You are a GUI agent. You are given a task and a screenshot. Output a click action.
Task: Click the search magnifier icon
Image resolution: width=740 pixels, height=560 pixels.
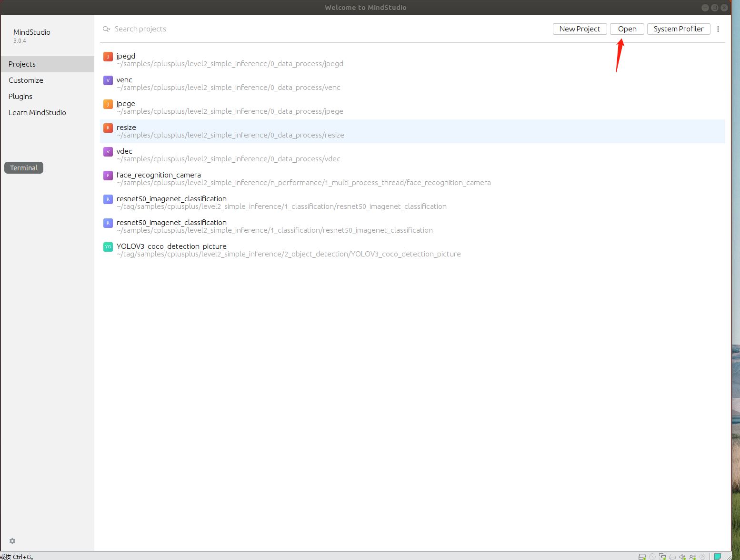106,29
